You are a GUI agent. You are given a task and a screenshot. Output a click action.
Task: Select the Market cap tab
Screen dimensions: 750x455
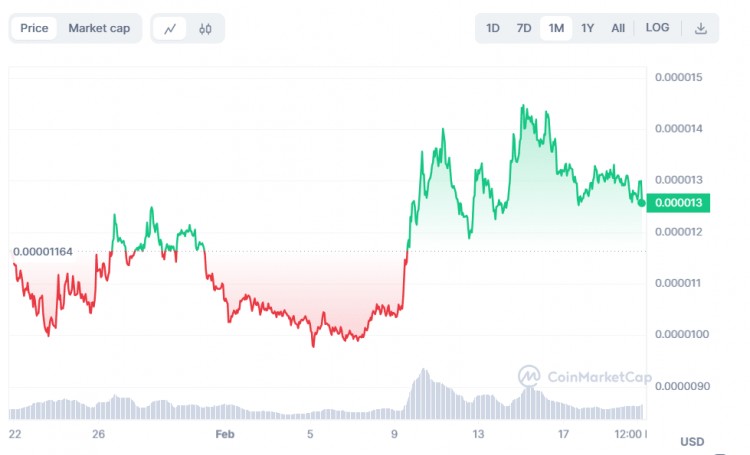pyautogui.click(x=99, y=28)
